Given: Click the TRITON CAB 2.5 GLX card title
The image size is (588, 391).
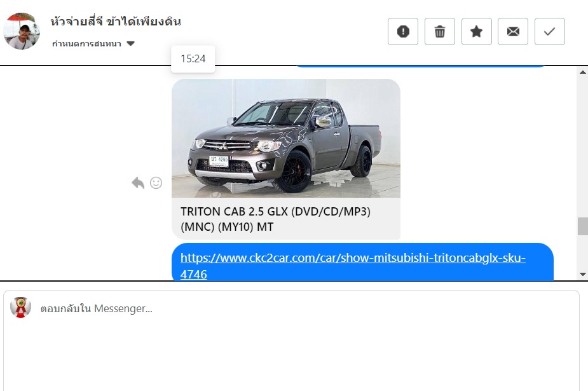Looking at the screenshot, I should 275,219.
